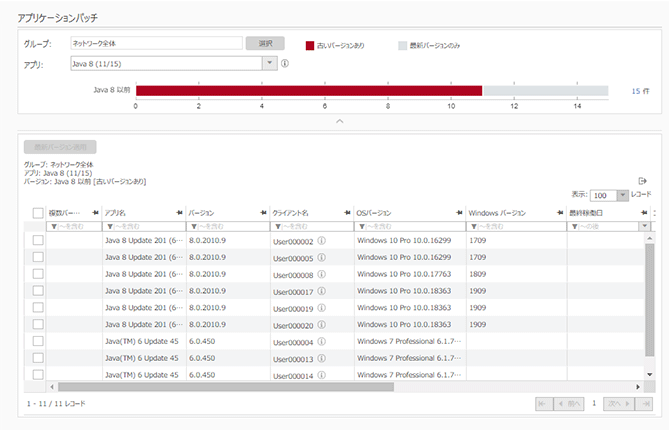Click the アプリ名 filter input field
670x431 pixels.
145,227
